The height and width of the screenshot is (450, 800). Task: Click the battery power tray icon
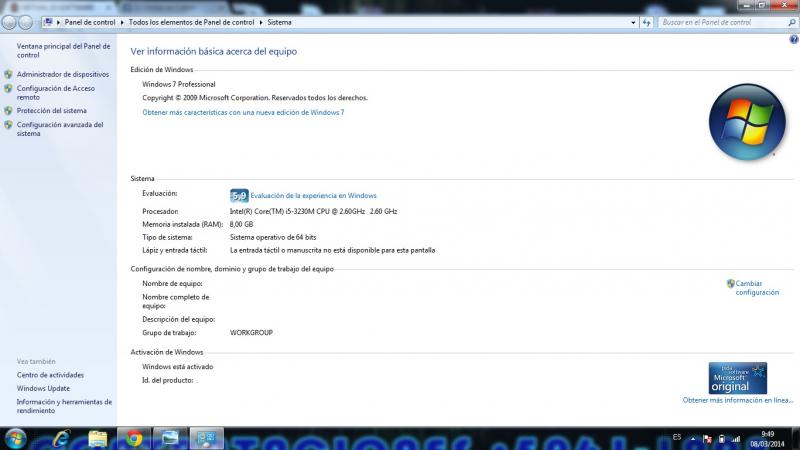point(721,439)
